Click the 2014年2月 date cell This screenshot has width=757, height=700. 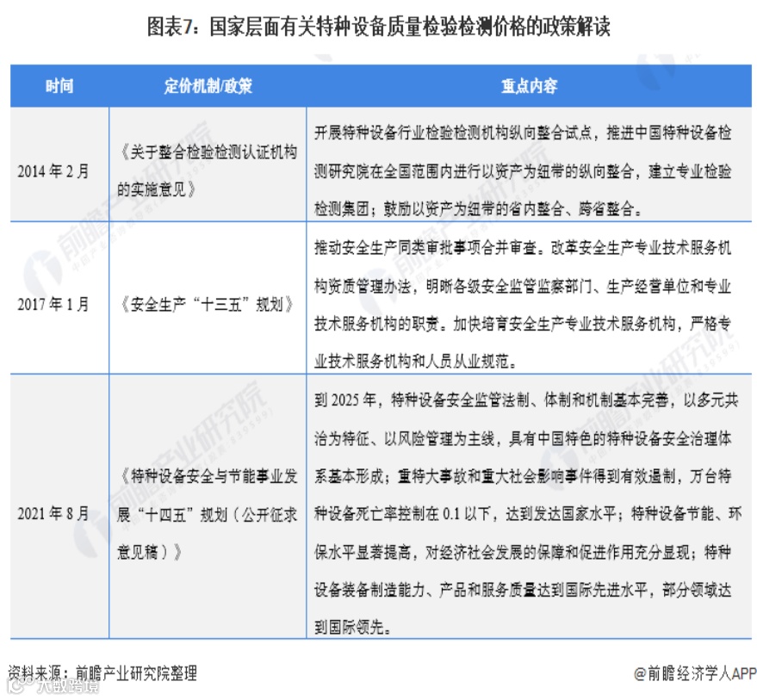[x=53, y=170]
